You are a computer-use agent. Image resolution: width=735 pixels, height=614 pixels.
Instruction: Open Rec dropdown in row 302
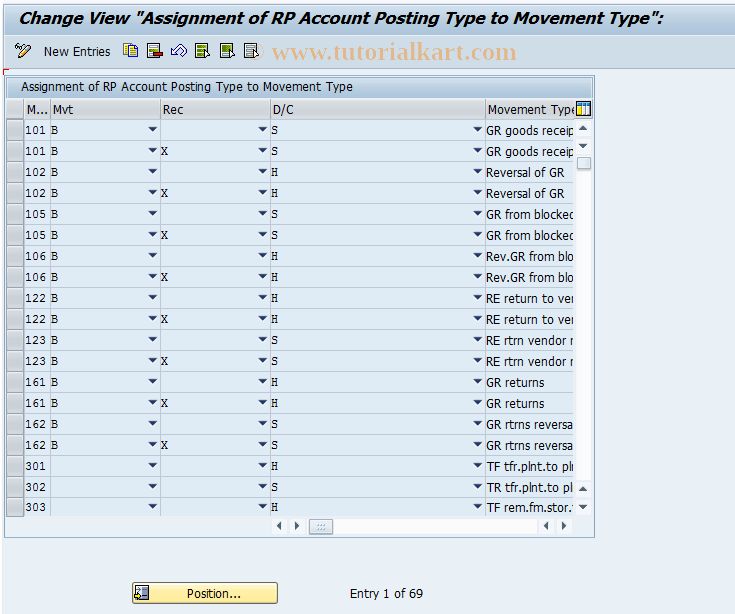(x=262, y=487)
